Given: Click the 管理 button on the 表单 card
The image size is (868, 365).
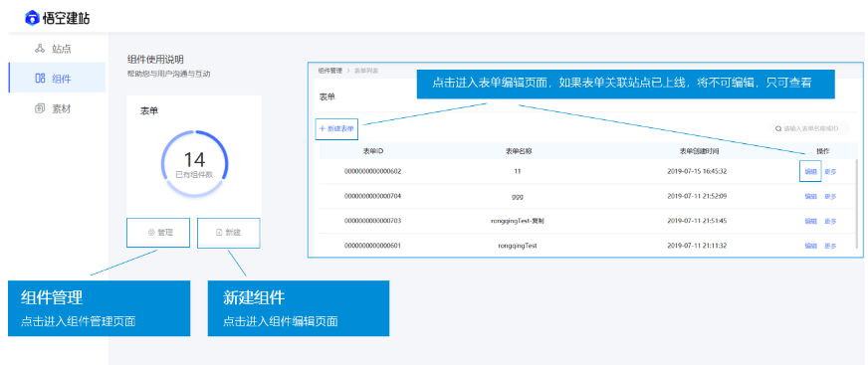Looking at the screenshot, I should click(x=158, y=233).
